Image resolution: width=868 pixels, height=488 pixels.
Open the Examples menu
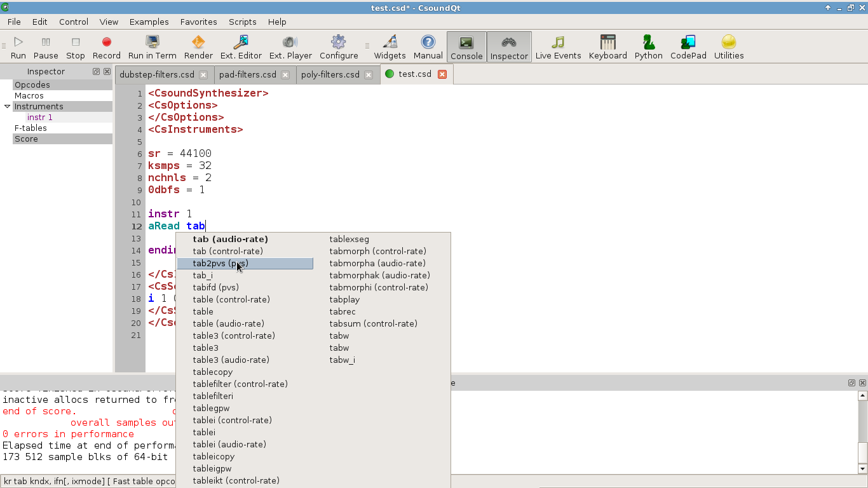[x=149, y=22]
